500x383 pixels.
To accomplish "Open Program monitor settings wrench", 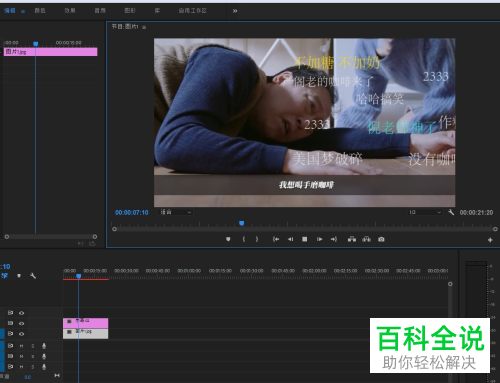I will 451,212.
